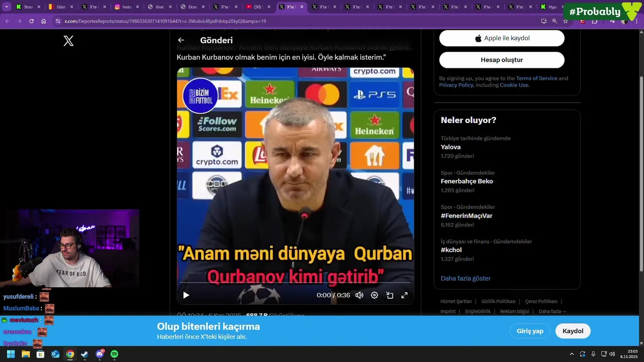Open Microsoft Store from taskbar
The image size is (644, 362).
coord(40,354)
